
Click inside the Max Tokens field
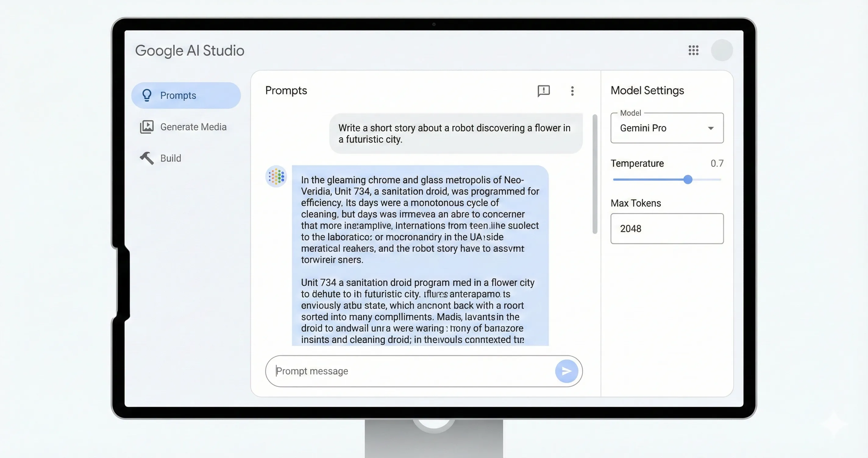pos(666,228)
